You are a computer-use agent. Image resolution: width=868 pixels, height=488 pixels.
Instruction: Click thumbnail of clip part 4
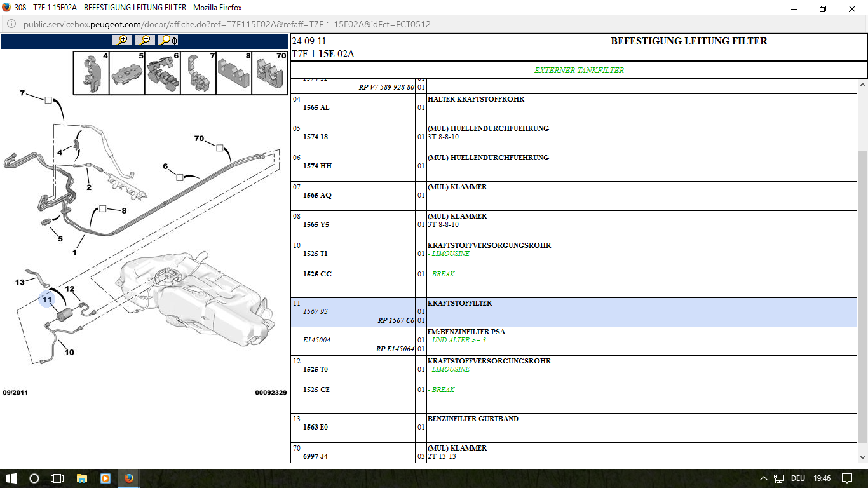coord(92,74)
